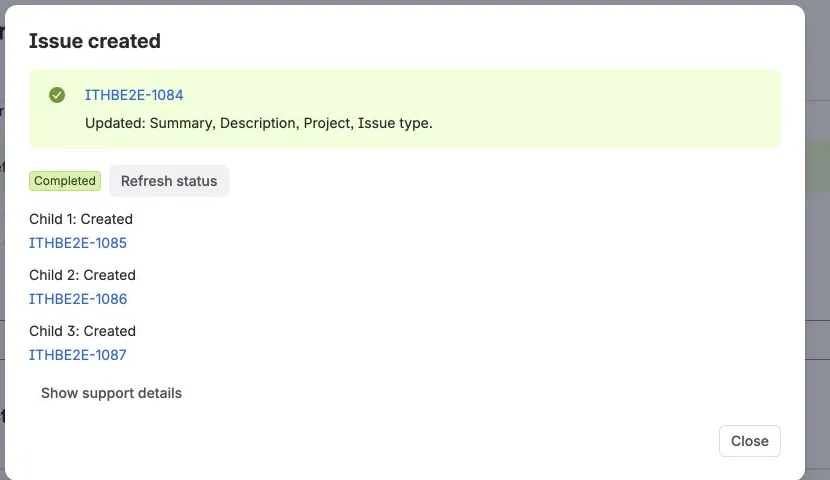Click the Updated: label in green banner
Image resolution: width=830 pixels, height=480 pixels.
click(x=115, y=123)
